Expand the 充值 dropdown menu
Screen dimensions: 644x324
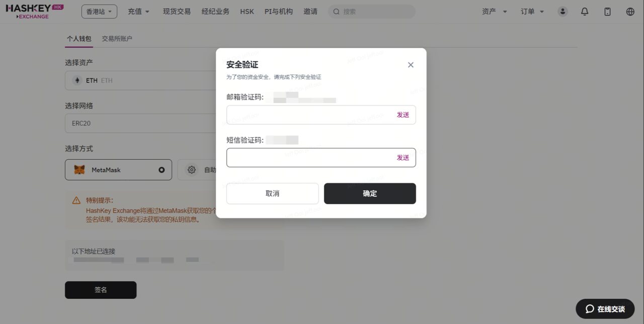[x=139, y=12]
